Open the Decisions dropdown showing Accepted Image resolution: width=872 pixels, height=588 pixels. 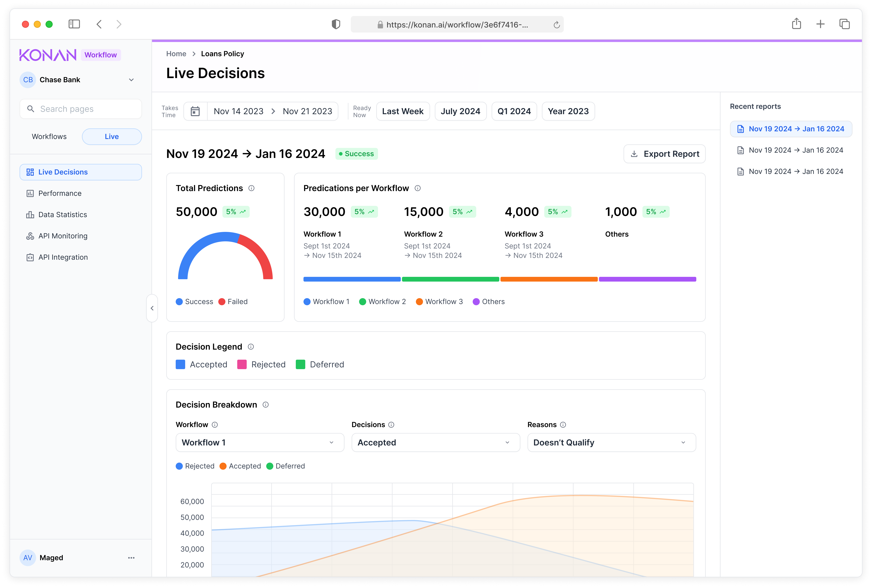tap(435, 442)
